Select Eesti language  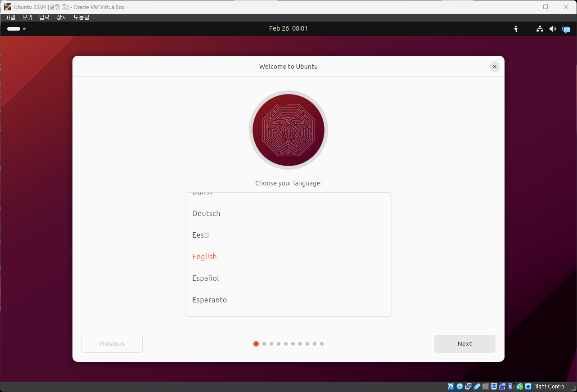click(288, 235)
